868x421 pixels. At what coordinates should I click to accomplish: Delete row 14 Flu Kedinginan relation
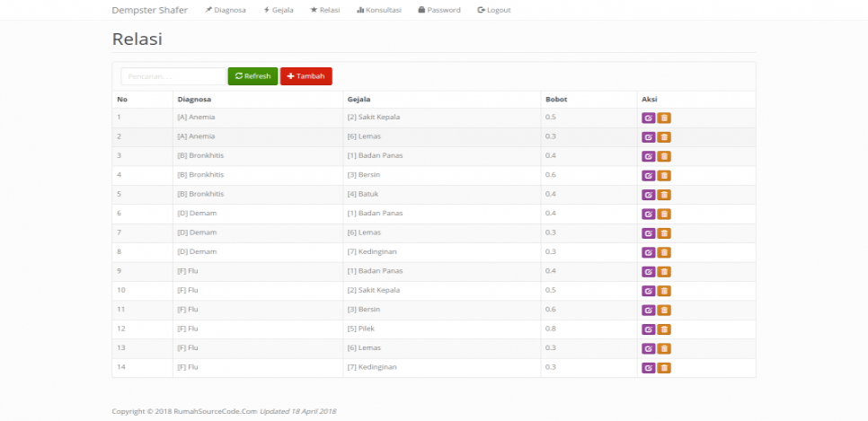pyautogui.click(x=664, y=368)
